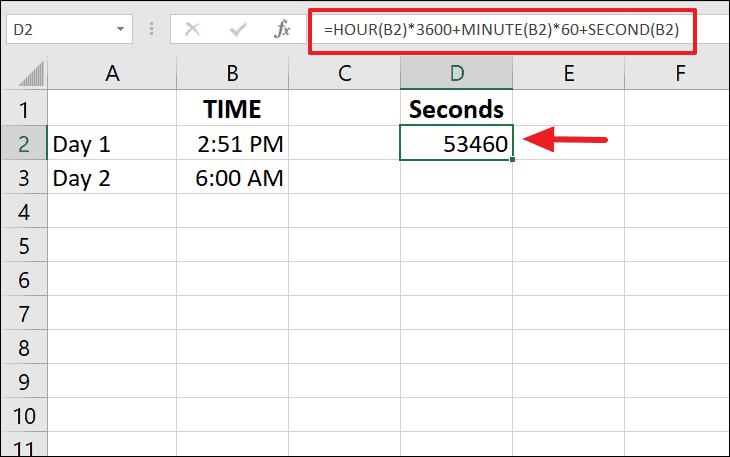
Task: Select the 6:00 AM cell
Action: point(232,178)
